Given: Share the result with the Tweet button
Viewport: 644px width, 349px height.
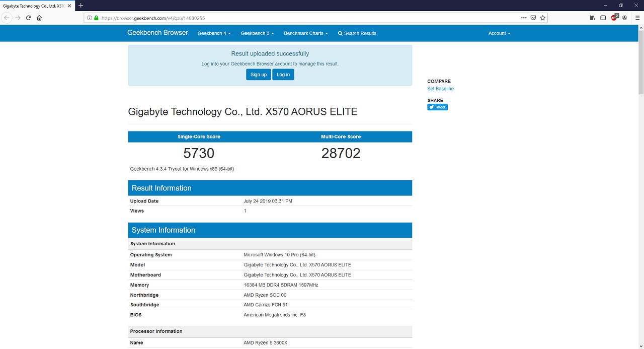Looking at the screenshot, I should coord(437,107).
